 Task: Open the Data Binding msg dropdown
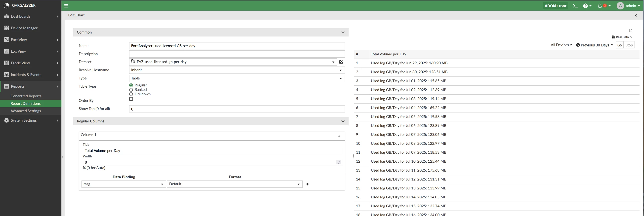[x=123, y=184]
